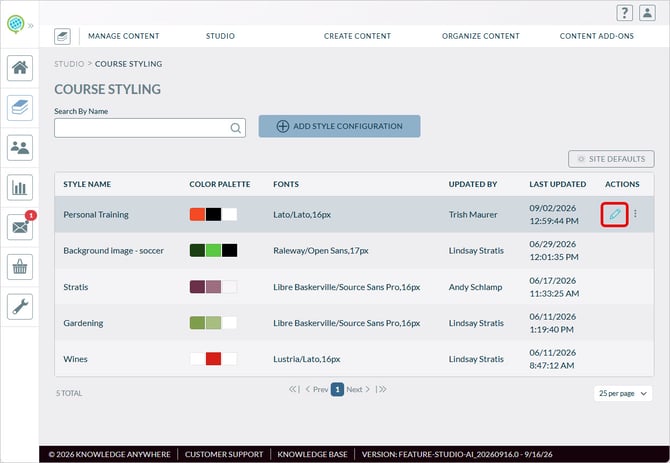Open the Reports bar chart icon
670x463 pixels.
(20, 188)
